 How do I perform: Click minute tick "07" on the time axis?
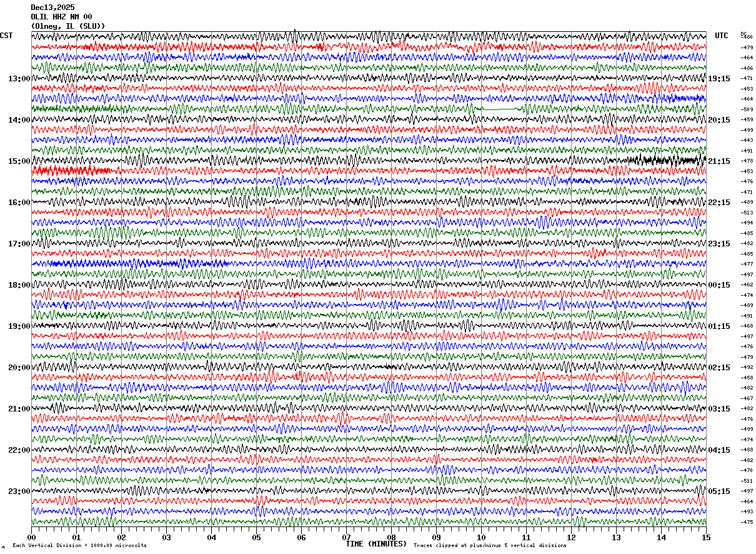click(x=346, y=537)
